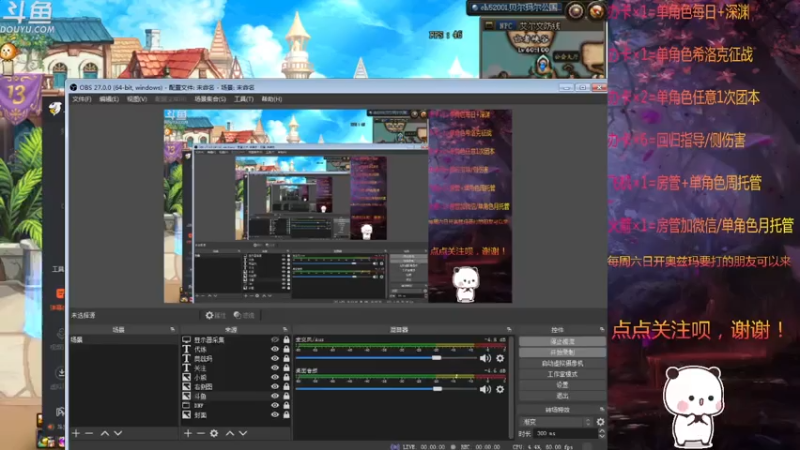
Task: Hide the 斗鱼 image source
Action: pos(275,396)
